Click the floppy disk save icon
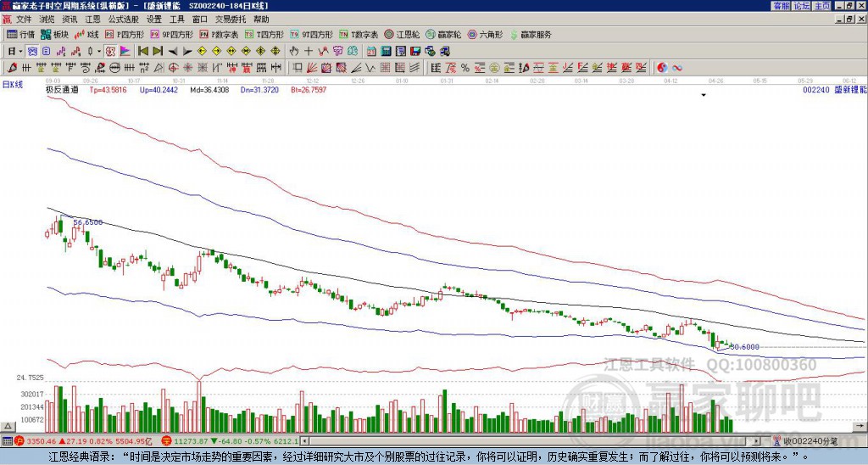This screenshot has width=868, height=465. [415, 52]
